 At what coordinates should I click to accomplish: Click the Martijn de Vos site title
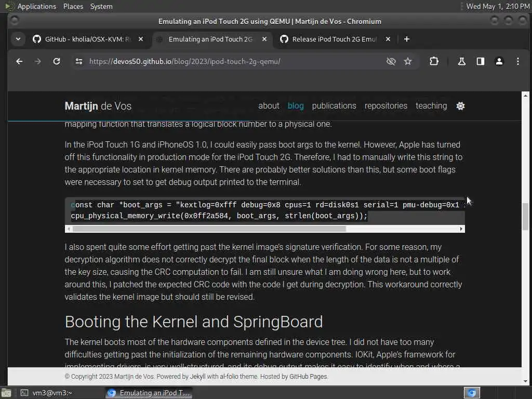tap(98, 106)
